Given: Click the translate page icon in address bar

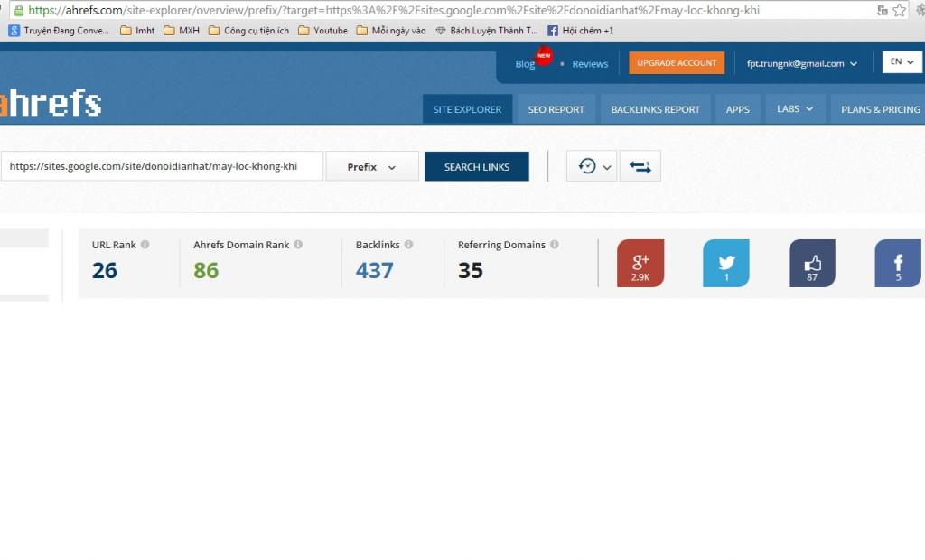Looking at the screenshot, I should 883,10.
